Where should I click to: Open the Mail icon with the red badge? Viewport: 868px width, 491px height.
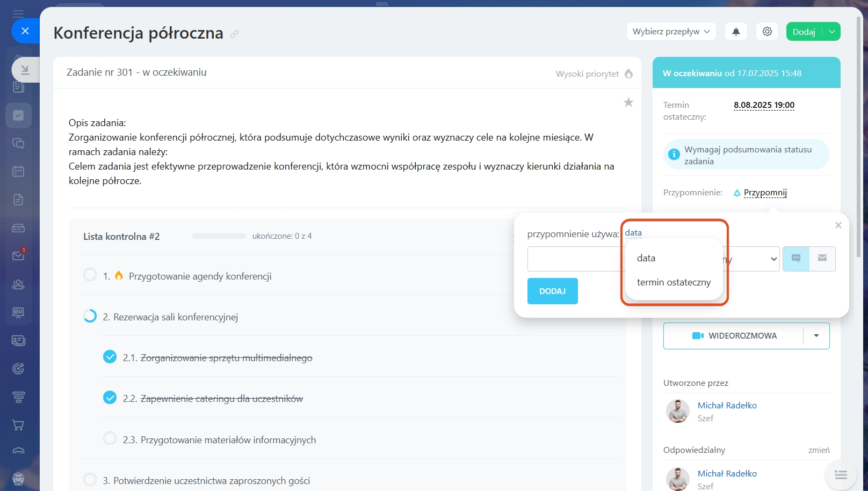pyautogui.click(x=18, y=255)
